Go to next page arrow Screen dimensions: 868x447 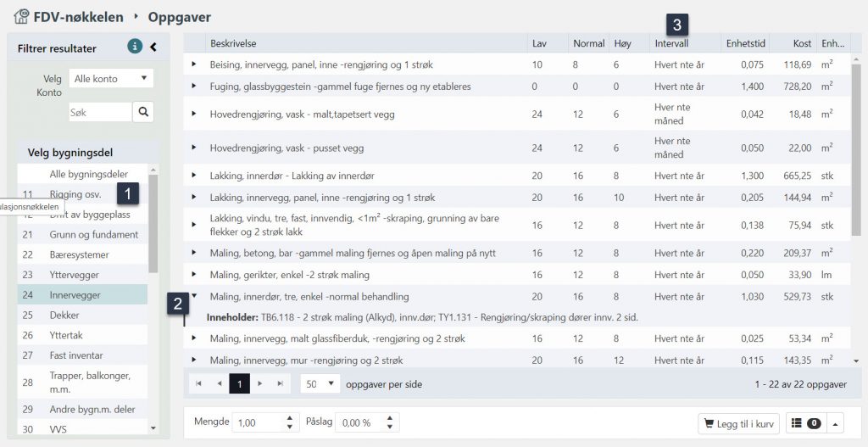coord(259,383)
